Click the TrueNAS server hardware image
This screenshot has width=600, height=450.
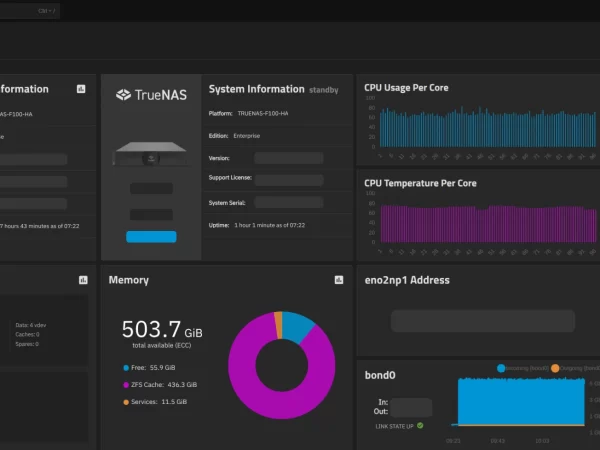tap(151, 152)
